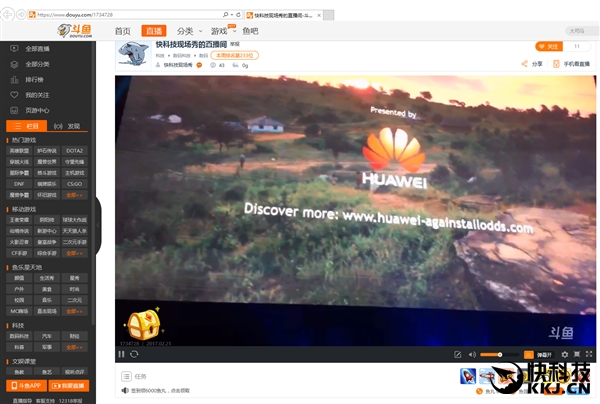Mute the video using the speaker icon

[473, 354]
